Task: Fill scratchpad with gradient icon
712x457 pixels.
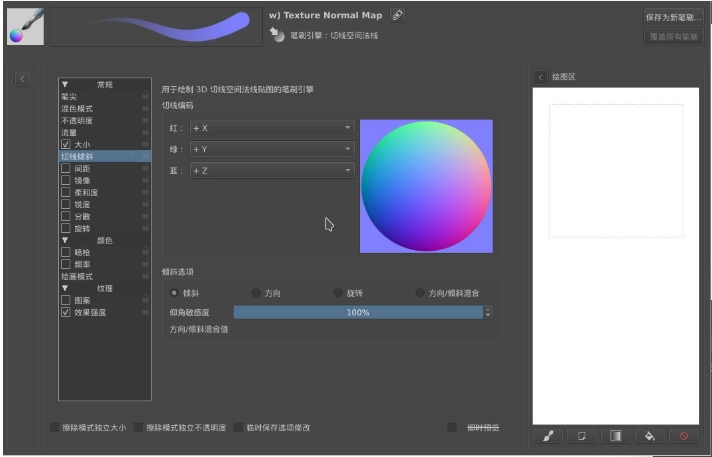Action: pos(616,436)
